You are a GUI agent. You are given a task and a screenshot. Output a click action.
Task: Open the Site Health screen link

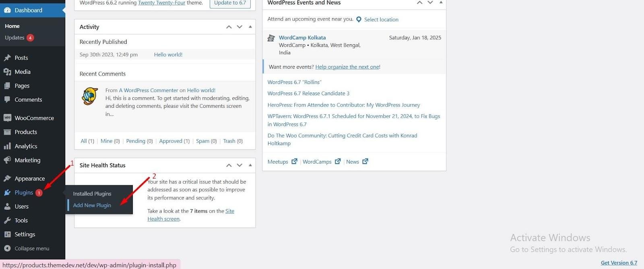tap(191, 215)
